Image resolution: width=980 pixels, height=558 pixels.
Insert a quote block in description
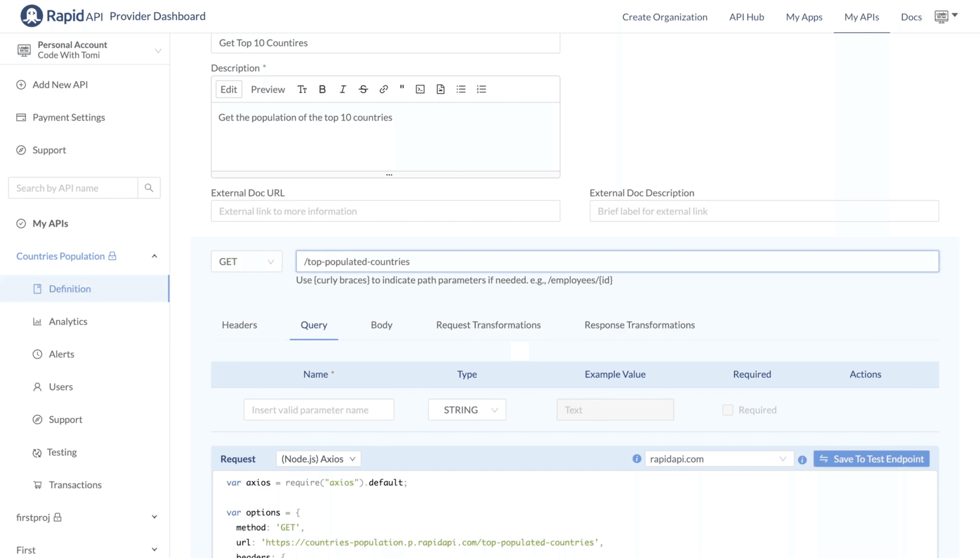pyautogui.click(x=402, y=88)
